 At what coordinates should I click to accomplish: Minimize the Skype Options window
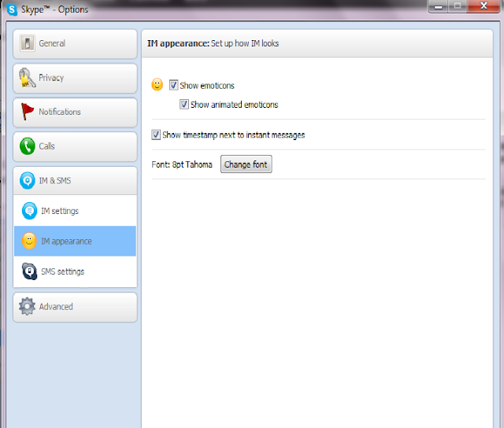pyautogui.click(x=438, y=6)
